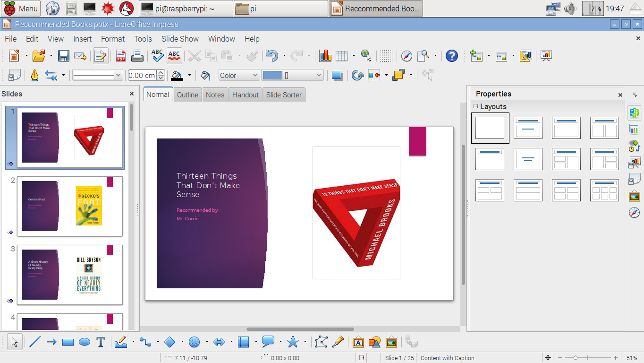Viewport: 644px width, 363px height.
Task: Switch to the Notes view tab
Action: tap(215, 95)
